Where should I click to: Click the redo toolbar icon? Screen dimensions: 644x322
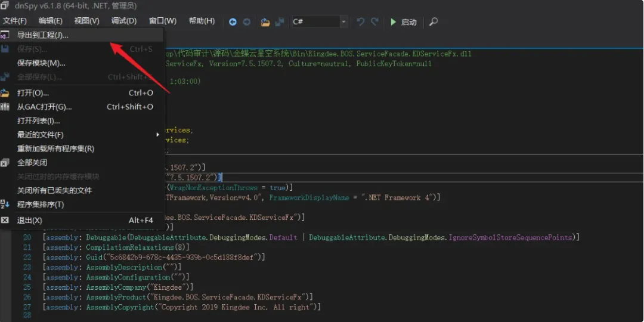374,22
